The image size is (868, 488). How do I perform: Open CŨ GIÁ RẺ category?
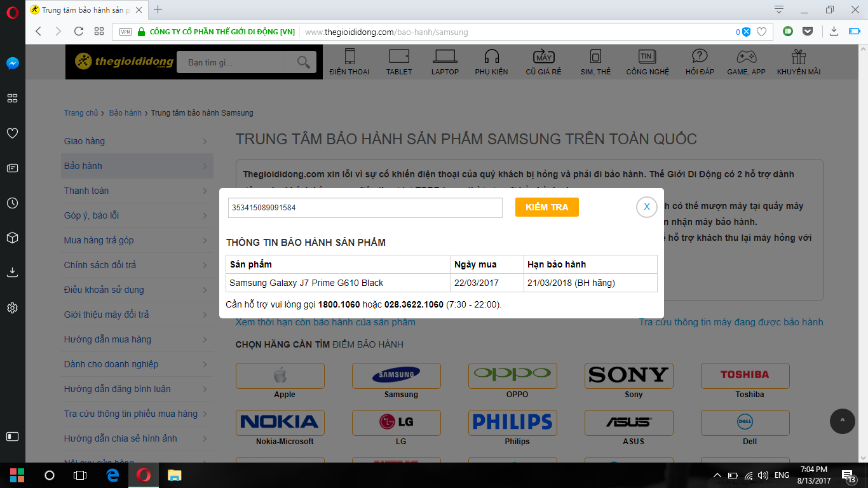543,62
